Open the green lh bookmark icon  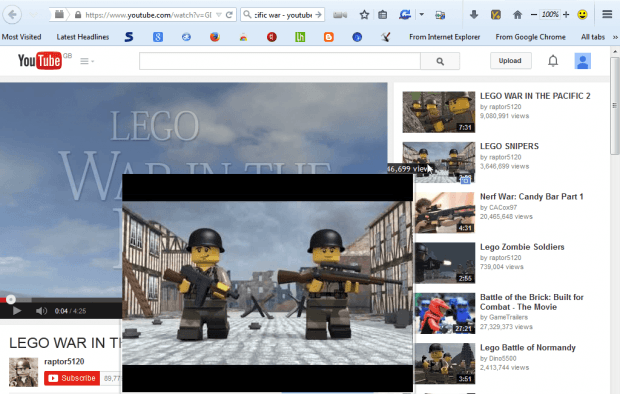tap(300, 37)
